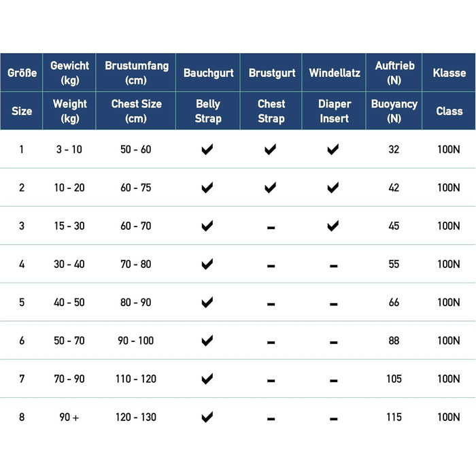The width and height of the screenshot is (476, 476).
Task: Click the Klasse / Class column header
Action: coord(449,92)
